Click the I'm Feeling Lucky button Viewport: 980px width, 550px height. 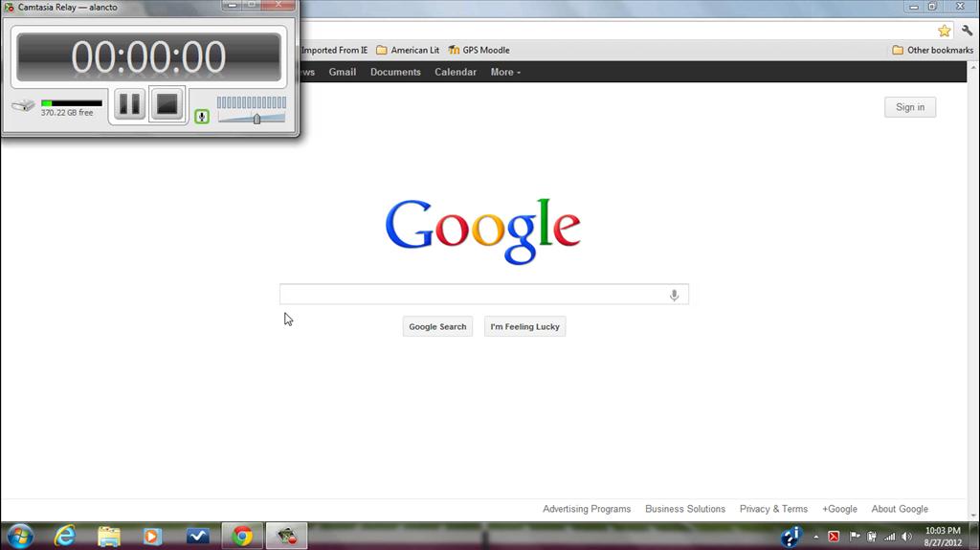pos(525,326)
